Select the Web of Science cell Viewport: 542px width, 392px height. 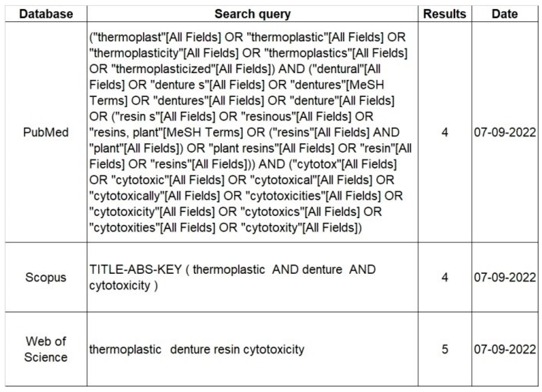pos(46,349)
